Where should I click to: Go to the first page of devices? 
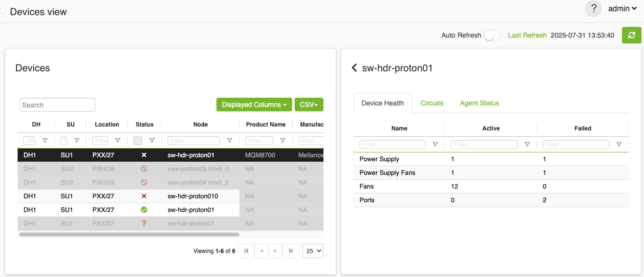[246, 251]
